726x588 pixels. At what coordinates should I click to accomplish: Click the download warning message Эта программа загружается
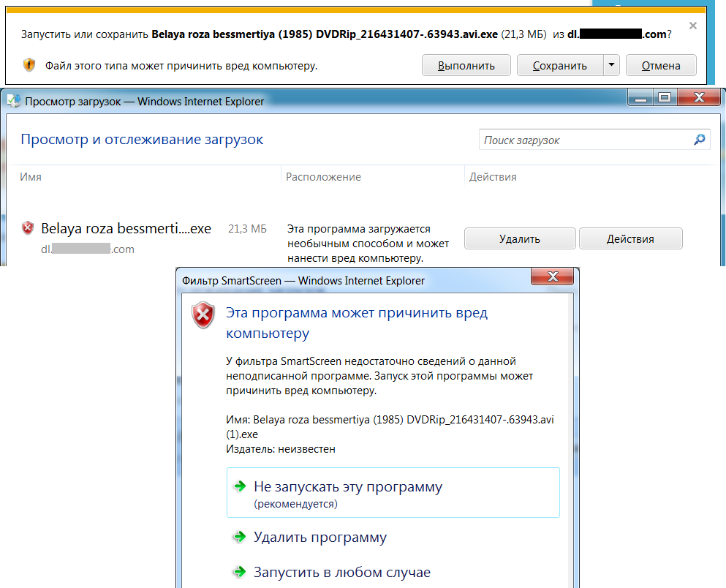368,244
